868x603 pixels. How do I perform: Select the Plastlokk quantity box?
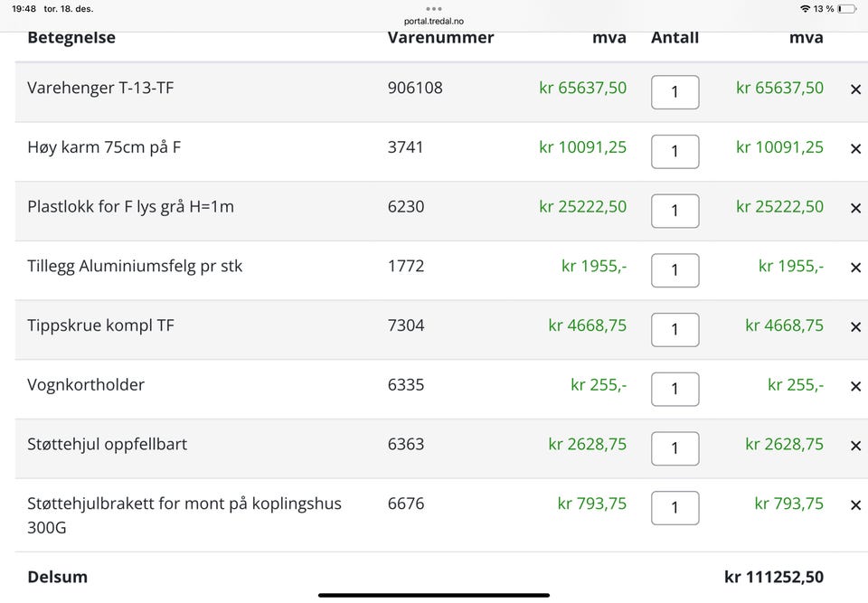[x=675, y=211]
